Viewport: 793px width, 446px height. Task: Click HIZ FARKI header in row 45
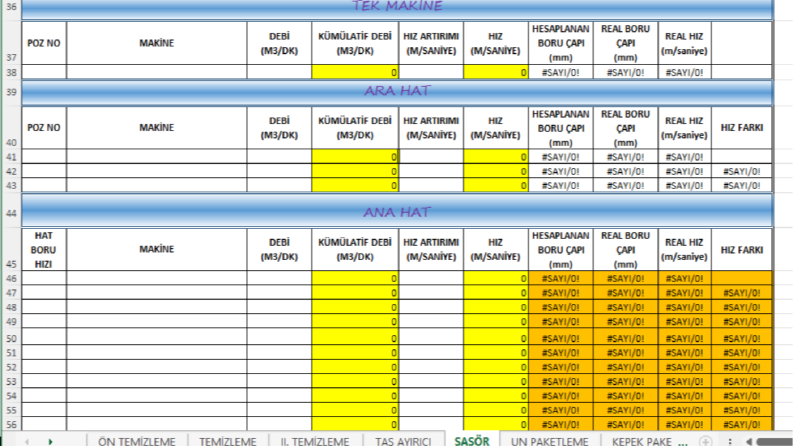pos(742,249)
